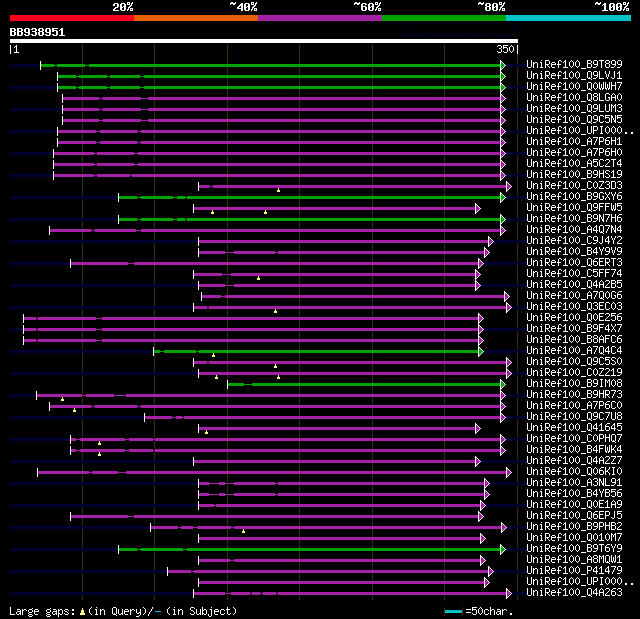Click the UniRef100_Q010M7 label
This screenshot has width=640, height=619.
click(574, 538)
